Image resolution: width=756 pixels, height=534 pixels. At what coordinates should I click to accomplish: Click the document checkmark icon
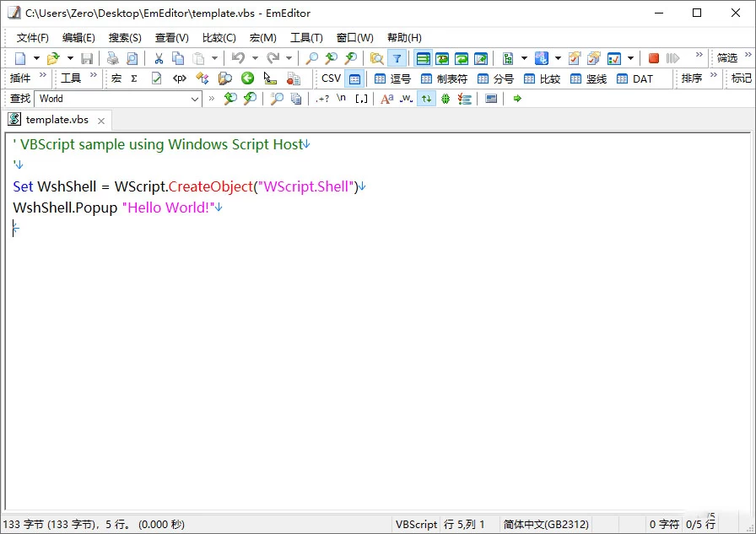click(x=156, y=78)
